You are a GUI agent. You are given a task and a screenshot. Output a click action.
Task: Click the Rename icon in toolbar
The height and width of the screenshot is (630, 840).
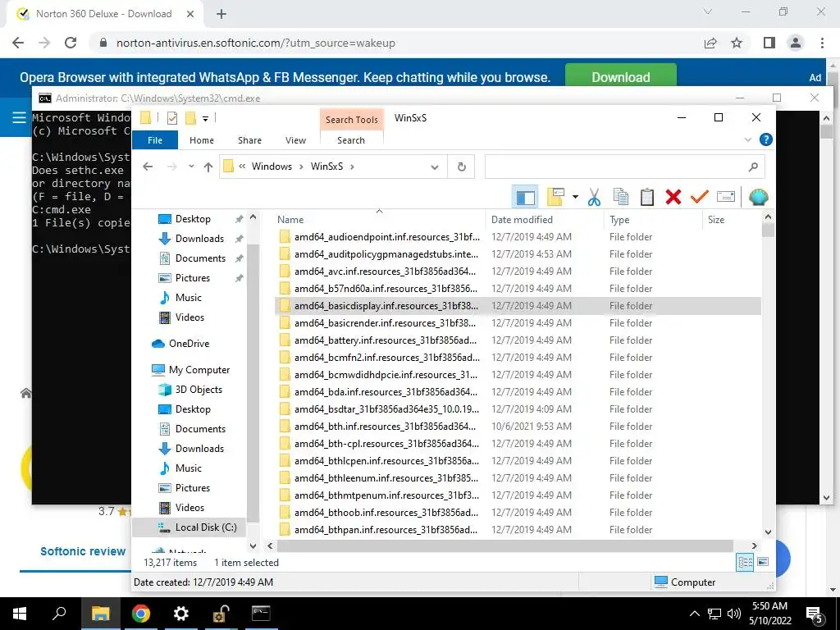pos(725,197)
